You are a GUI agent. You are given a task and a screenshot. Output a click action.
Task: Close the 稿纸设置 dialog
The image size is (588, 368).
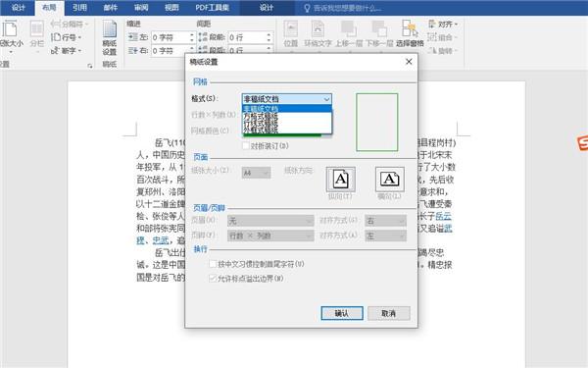coord(409,62)
